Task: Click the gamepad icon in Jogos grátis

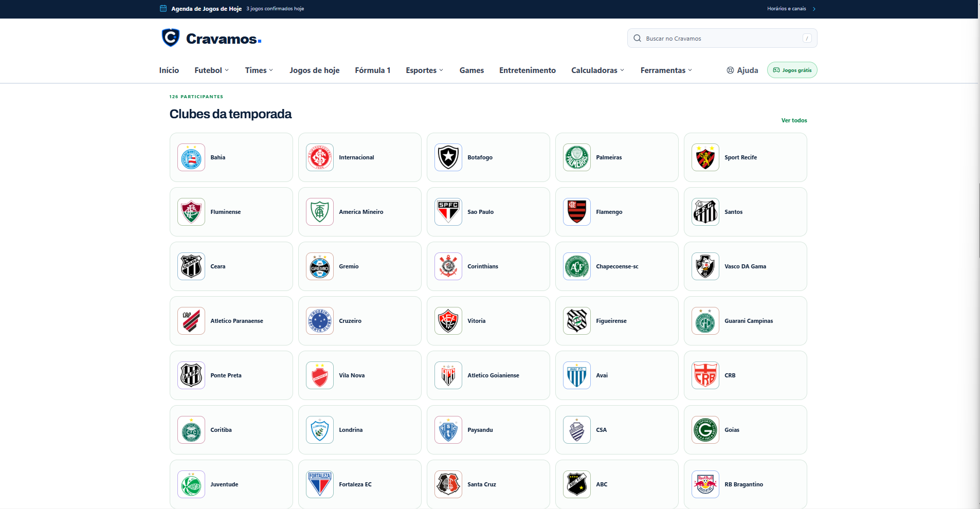Action: (x=776, y=70)
